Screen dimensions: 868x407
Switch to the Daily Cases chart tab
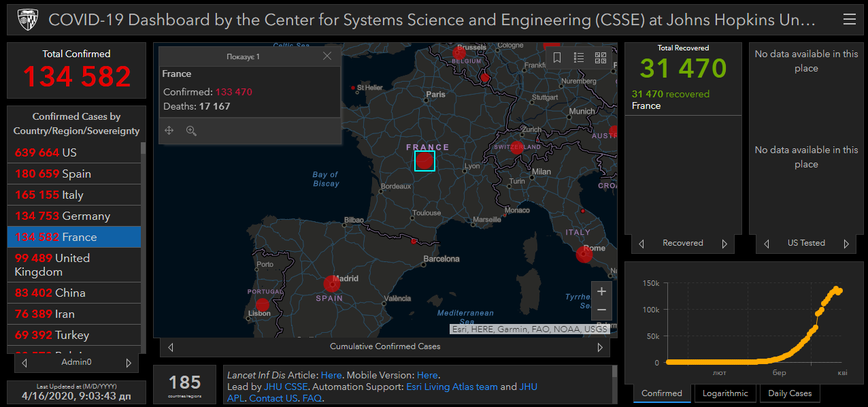(x=790, y=393)
